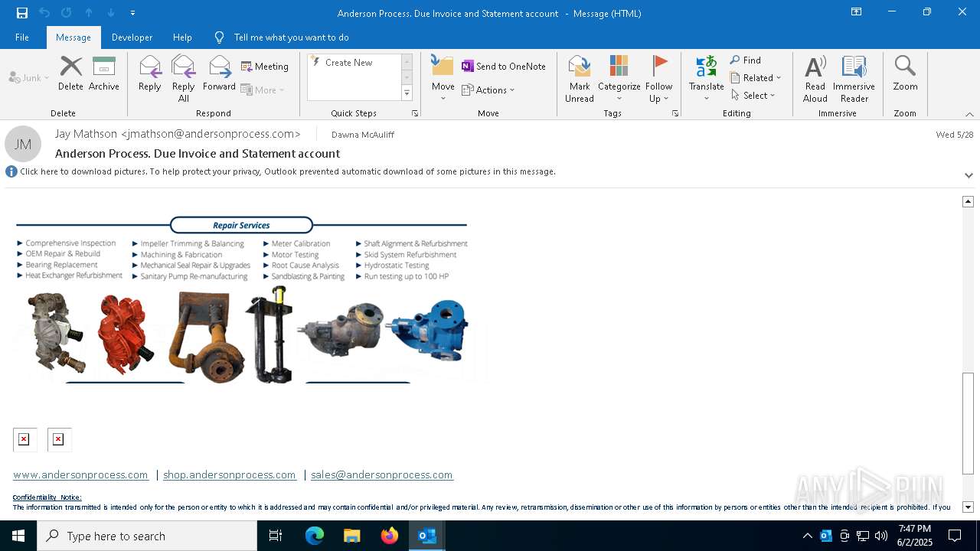Screen dimensions: 980x551
Task: Click recipient Dawna McAuliff
Action: (x=363, y=135)
